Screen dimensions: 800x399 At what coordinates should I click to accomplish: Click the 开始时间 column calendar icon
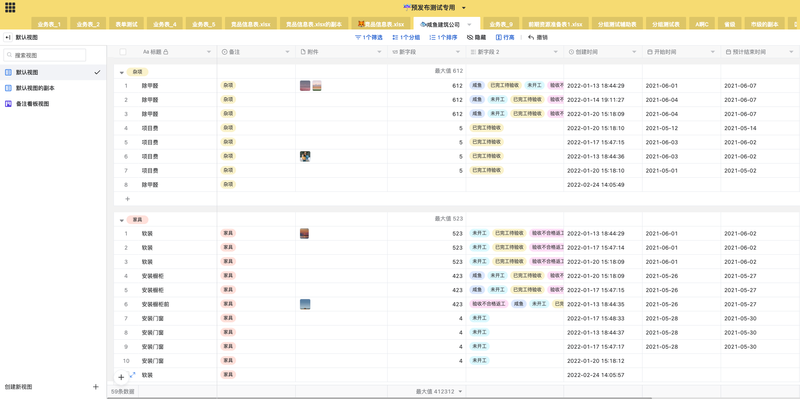[x=649, y=52]
